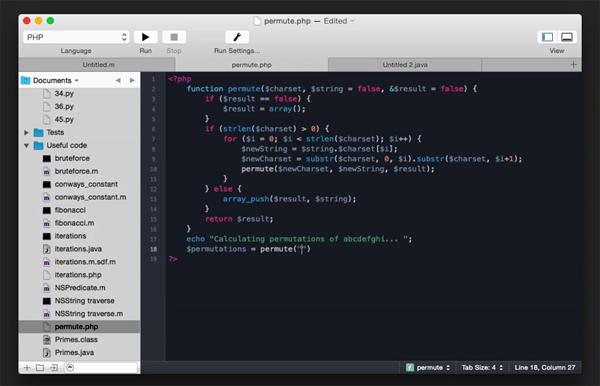The height and width of the screenshot is (386, 600).
Task: Open Primes.class file
Action: tap(76, 340)
